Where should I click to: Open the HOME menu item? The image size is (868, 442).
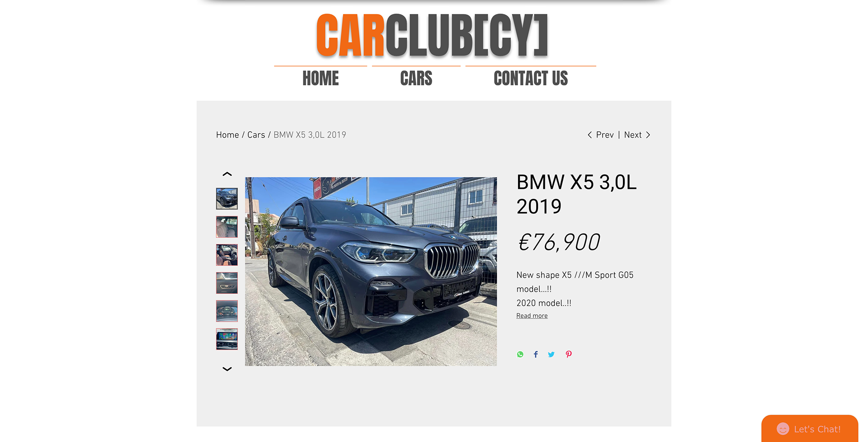tap(321, 78)
